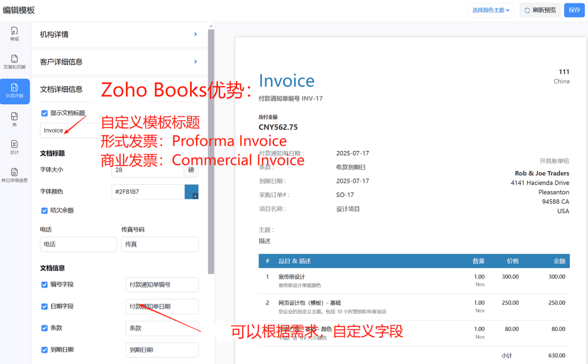Open the 表 (Table) sidebar icon
This screenshot has height=364, width=588.
pos(15,120)
